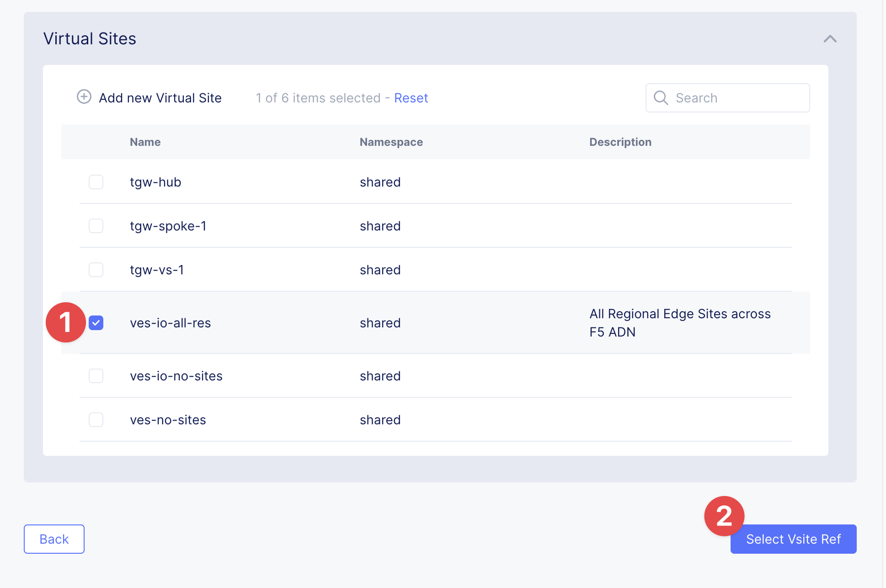Go back with the Back button
Viewport: 886px width, 588px height.
click(54, 539)
